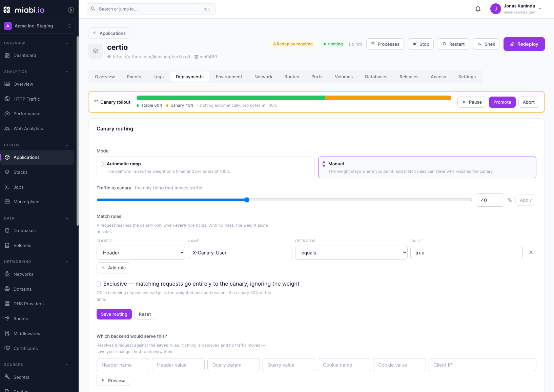Image resolution: width=554 pixels, height=392 pixels.
Task: Remove the X-Canary-User match rule
Action: pos(531,252)
